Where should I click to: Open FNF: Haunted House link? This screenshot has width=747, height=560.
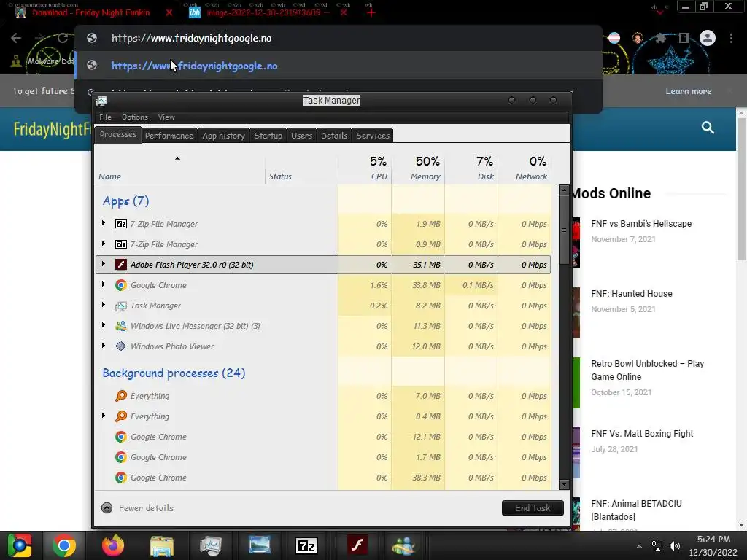pyautogui.click(x=632, y=294)
